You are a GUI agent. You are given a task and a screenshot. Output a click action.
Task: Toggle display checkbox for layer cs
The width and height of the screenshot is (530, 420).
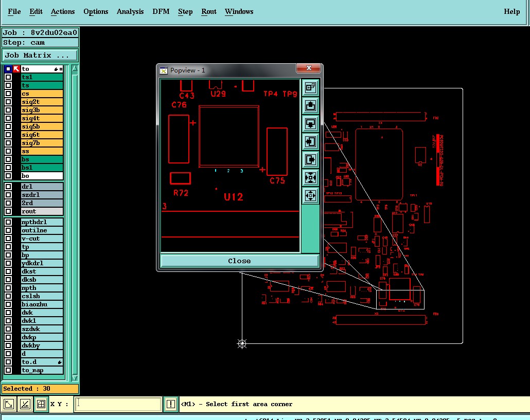click(8, 94)
